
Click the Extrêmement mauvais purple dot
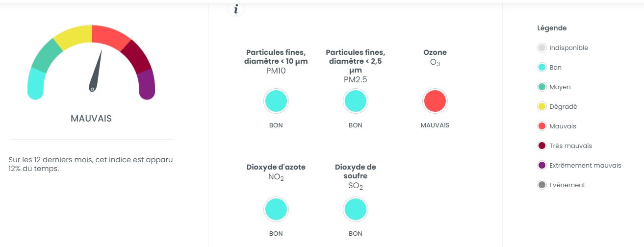[542, 166]
